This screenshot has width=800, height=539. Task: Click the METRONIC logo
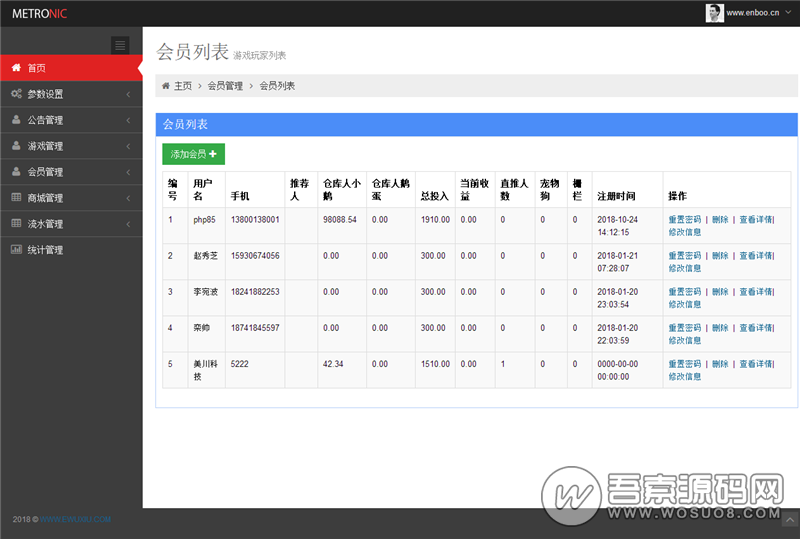tap(40, 13)
